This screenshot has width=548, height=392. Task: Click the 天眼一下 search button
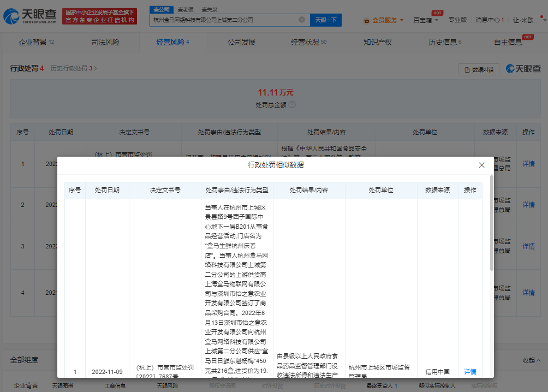click(326, 20)
